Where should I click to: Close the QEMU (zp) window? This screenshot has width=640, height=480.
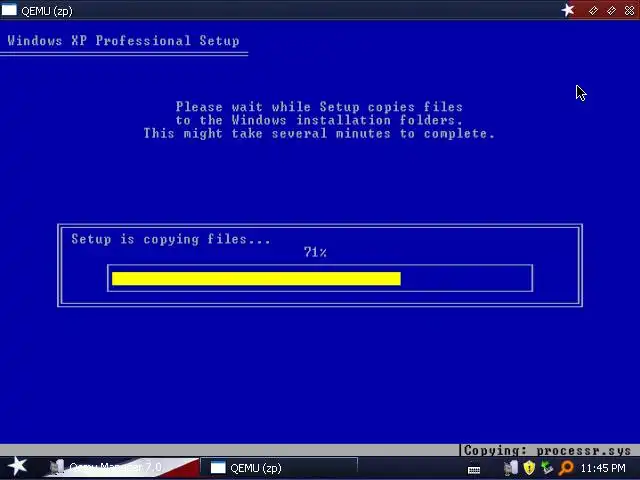point(629,10)
